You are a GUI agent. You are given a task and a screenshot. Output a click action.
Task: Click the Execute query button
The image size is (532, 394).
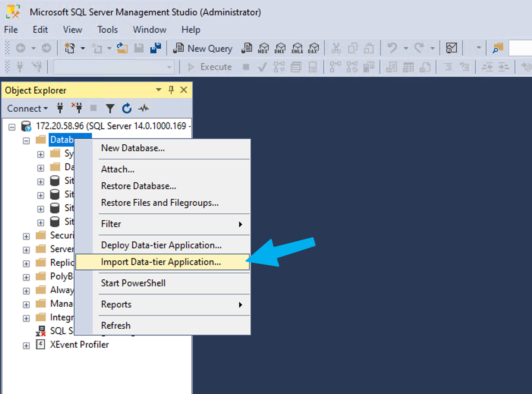[209, 67]
